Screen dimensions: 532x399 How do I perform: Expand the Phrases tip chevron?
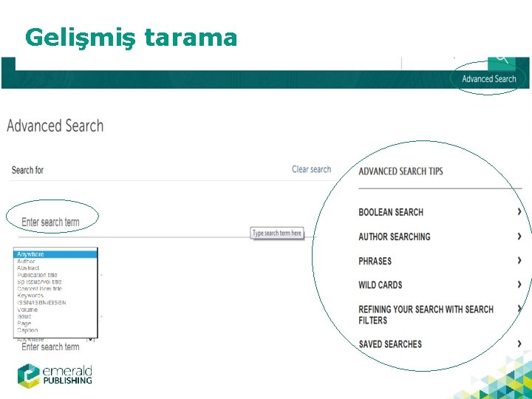tap(519, 261)
